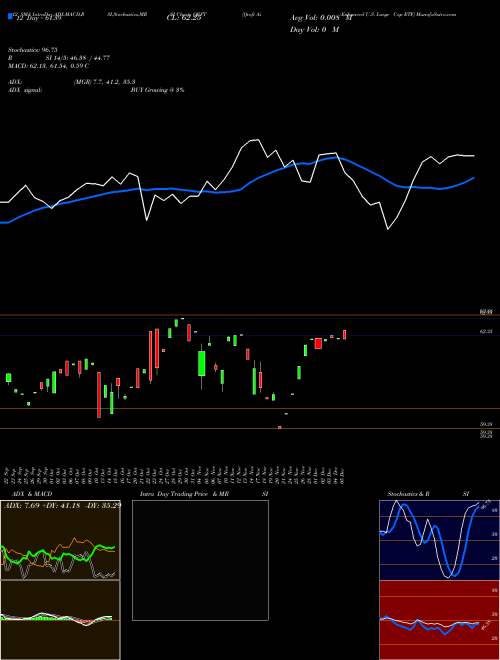Click the blue 12 Day SMA legend square
The height and width of the screenshot is (660, 500).
tap(10, 16)
